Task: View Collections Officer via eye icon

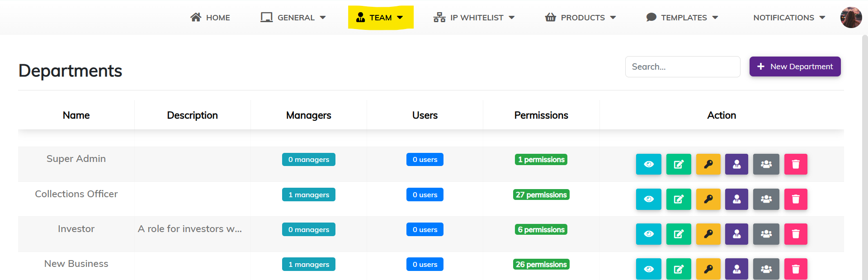Action: coord(648,199)
